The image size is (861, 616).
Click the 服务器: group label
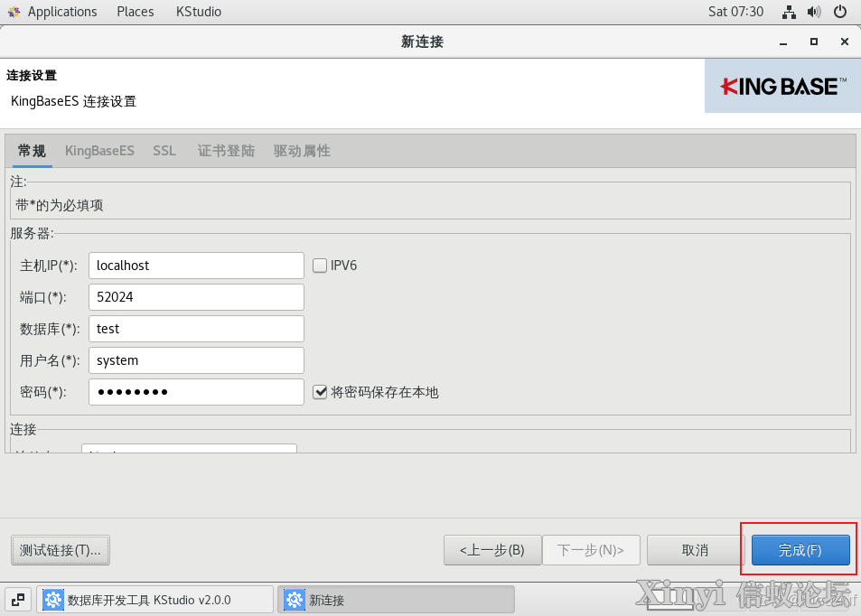click(x=32, y=233)
